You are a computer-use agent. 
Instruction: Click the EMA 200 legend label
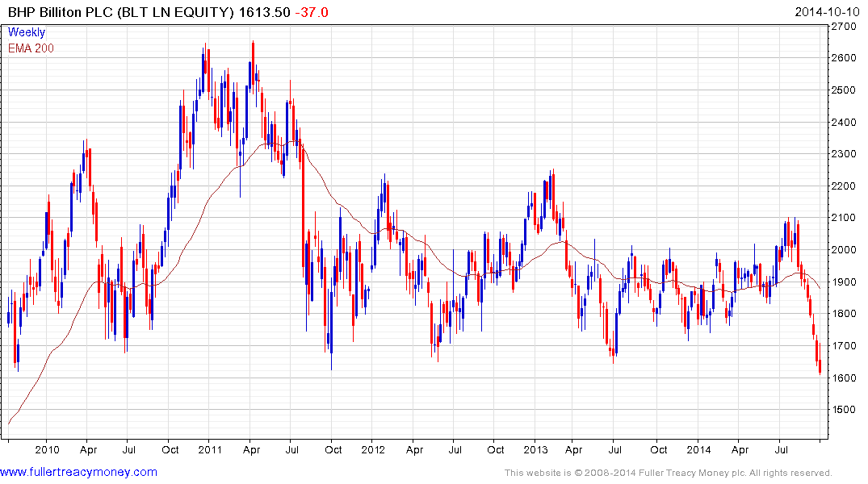coord(31,48)
